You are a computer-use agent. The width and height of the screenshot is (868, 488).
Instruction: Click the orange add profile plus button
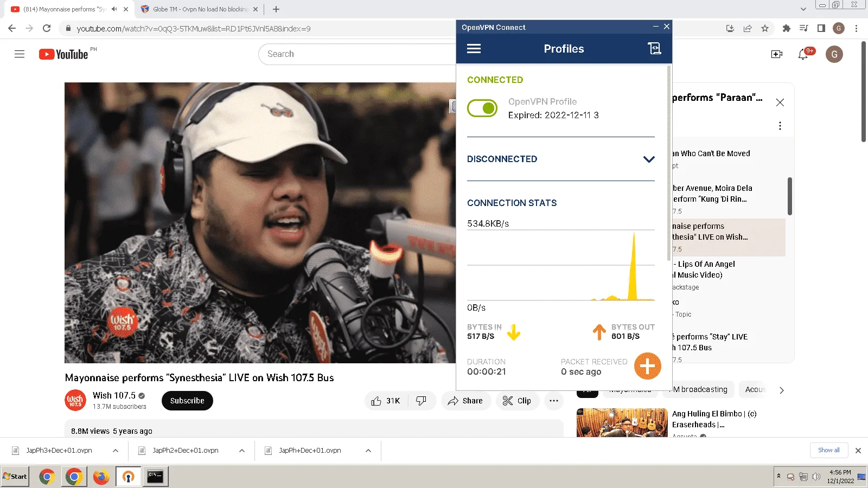647,367
